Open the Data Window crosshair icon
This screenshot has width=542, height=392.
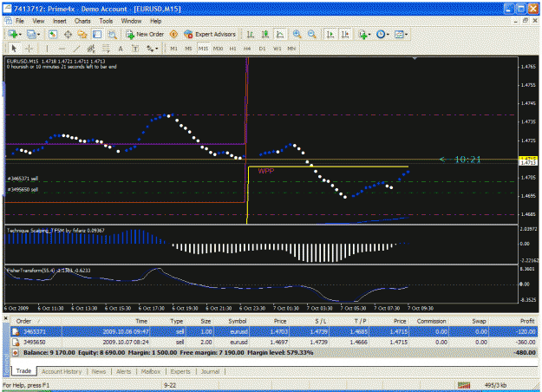tap(68, 34)
